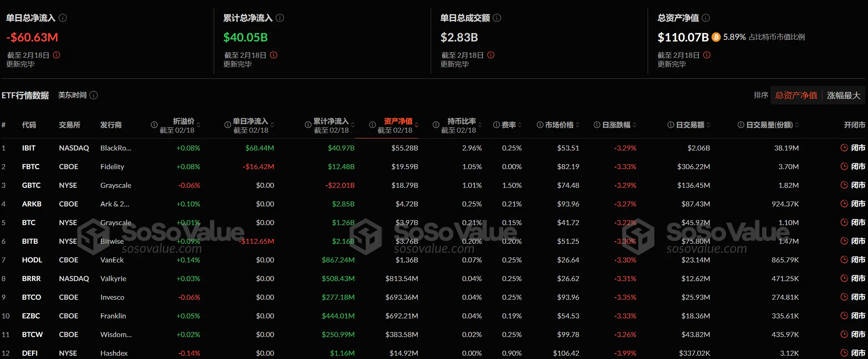Open the GBTC ticker link
Image resolution: width=868 pixels, height=359 pixels.
point(31,185)
